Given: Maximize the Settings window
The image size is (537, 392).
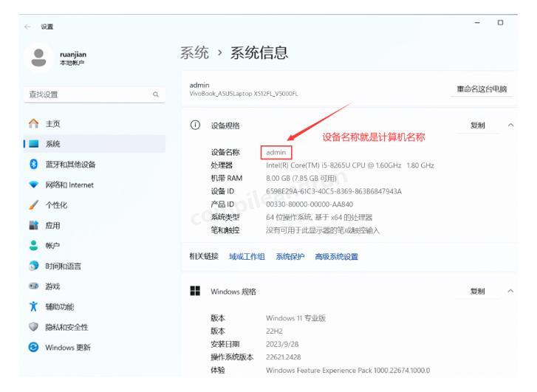Looking at the screenshot, I should point(500,23).
